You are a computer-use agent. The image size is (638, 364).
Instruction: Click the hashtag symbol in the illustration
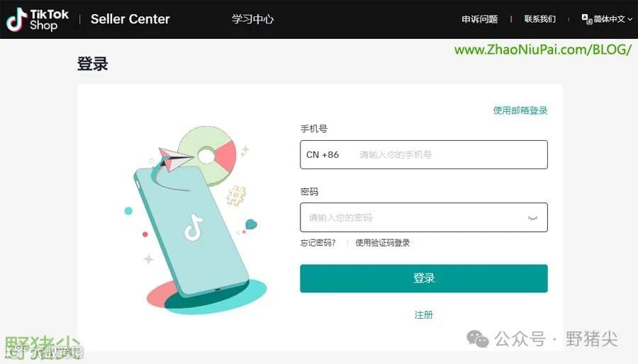[x=236, y=195]
